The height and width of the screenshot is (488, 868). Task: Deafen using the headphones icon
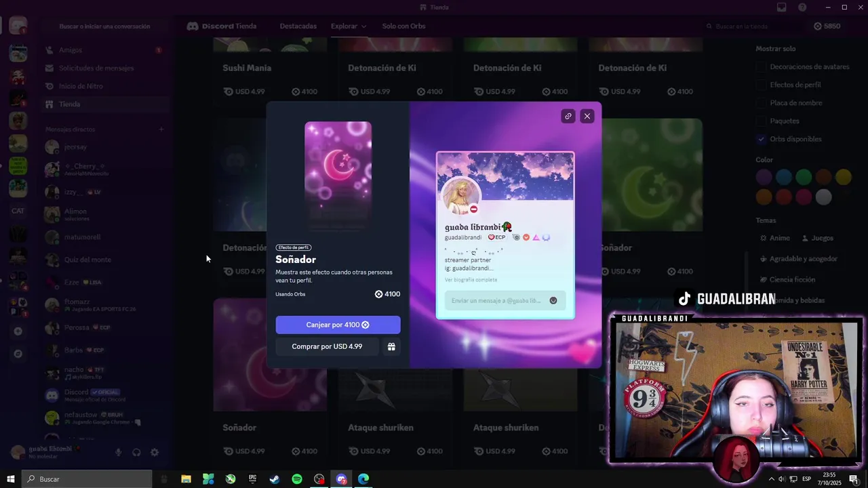pyautogui.click(x=136, y=453)
